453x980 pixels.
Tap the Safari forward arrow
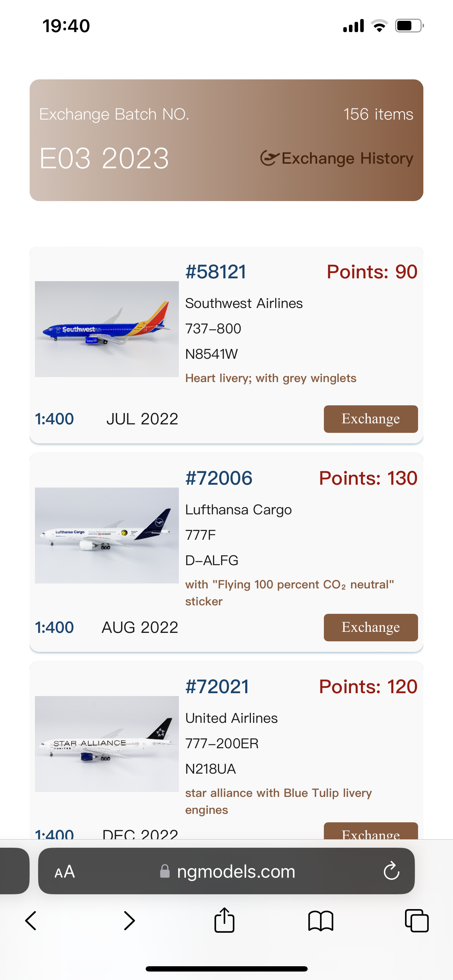pos(129,921)
